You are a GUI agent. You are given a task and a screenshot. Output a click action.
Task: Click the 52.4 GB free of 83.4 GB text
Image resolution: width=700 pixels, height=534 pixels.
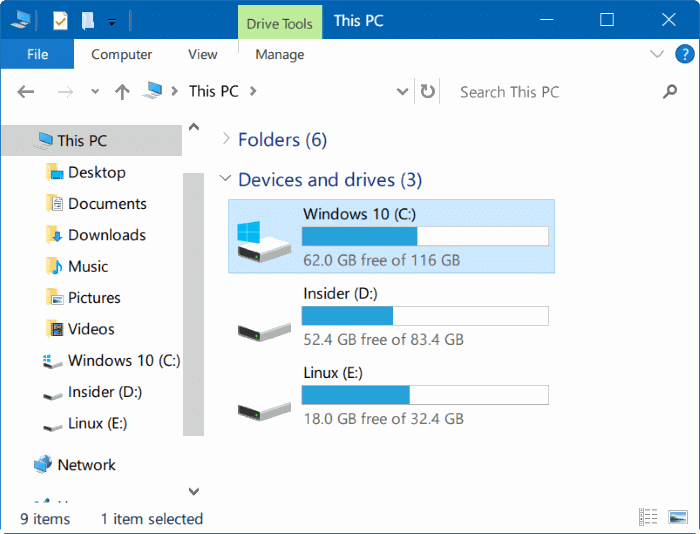click(x=383, y=340)
